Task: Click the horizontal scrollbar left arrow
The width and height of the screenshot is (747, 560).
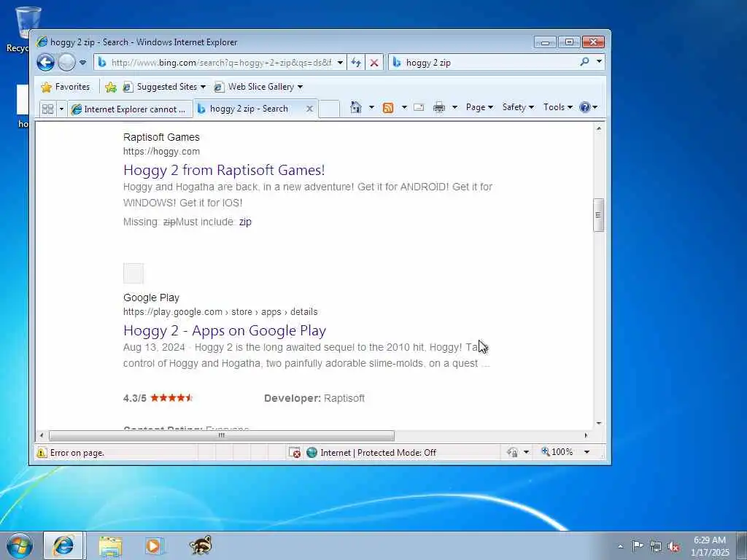Action: pyautogui.click(x=42, y=435)
